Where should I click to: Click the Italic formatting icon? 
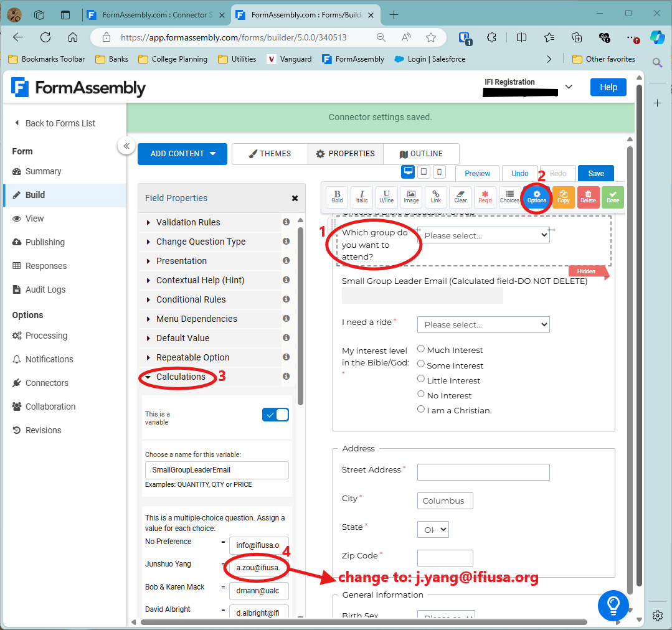click(x=362, y=197)
